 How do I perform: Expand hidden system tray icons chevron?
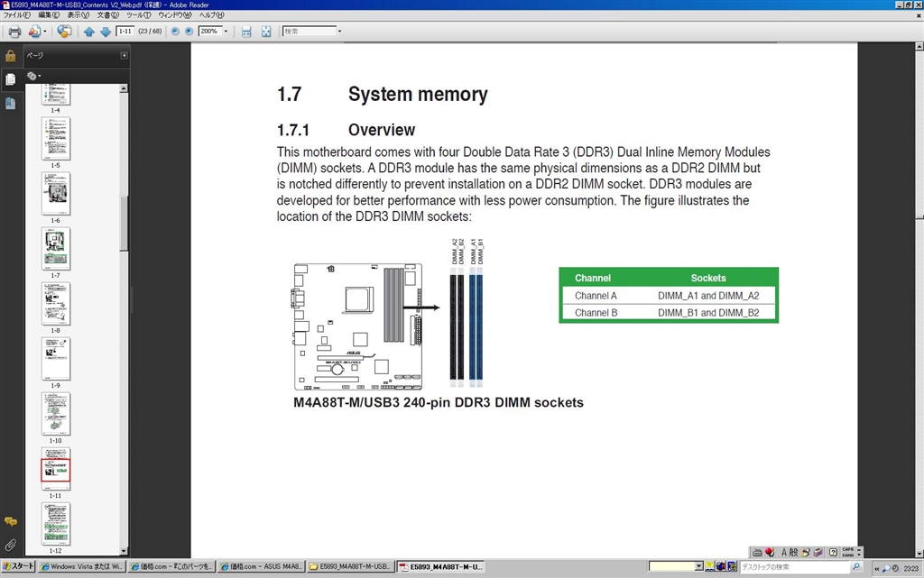click(877, 568)
